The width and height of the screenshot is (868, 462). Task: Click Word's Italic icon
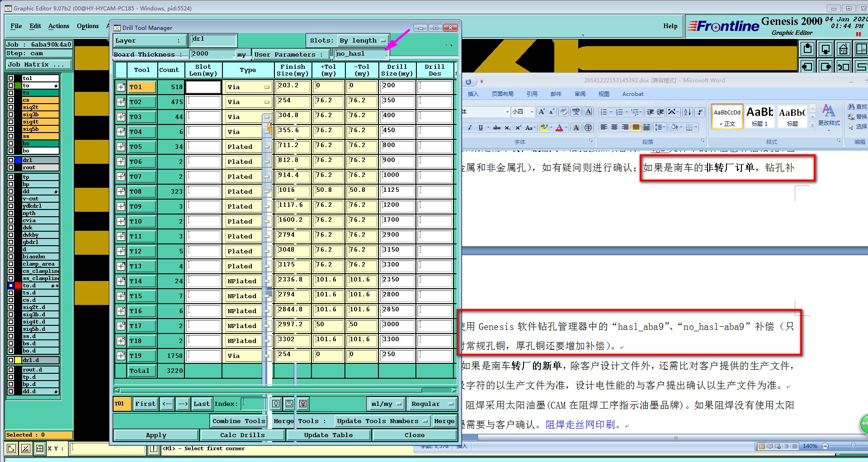(470, 128)
